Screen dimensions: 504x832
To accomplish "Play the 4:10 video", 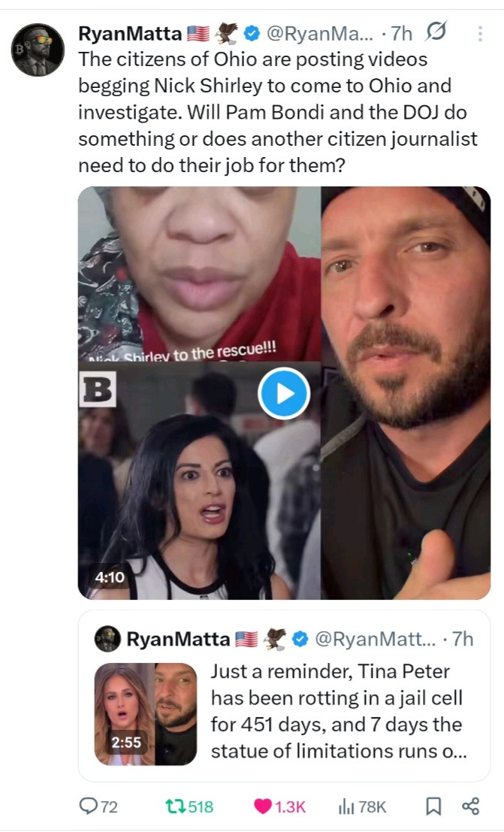I will tap(283, 394).
